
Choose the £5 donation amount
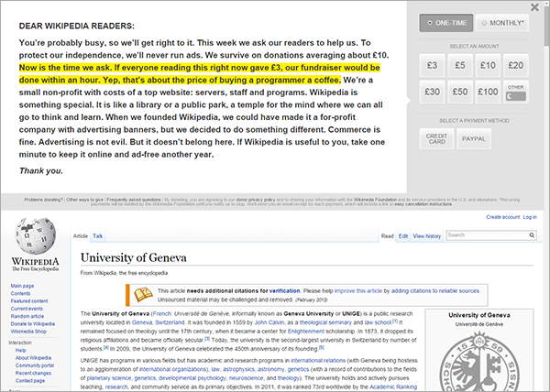[x=460, y=66]
